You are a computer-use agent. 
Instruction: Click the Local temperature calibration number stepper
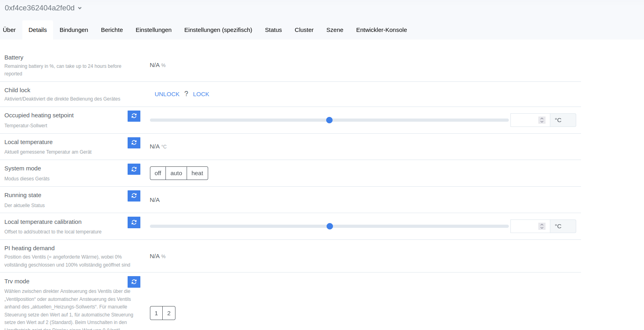pos(542,226)
